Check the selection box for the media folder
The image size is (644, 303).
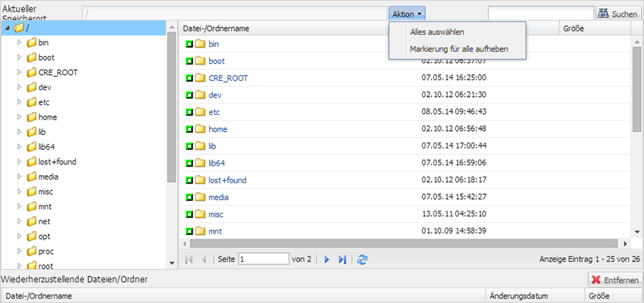pos(189,198)
